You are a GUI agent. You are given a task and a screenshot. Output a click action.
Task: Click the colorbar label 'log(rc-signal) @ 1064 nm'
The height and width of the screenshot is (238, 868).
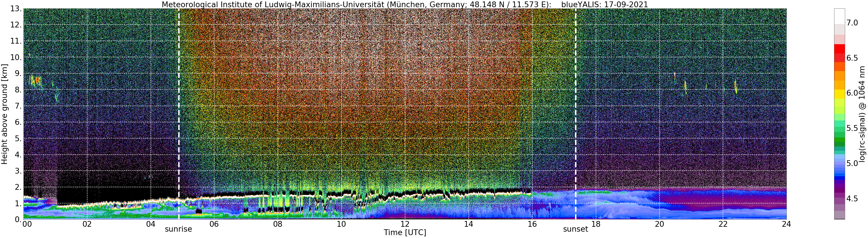(x=862, y=114)
